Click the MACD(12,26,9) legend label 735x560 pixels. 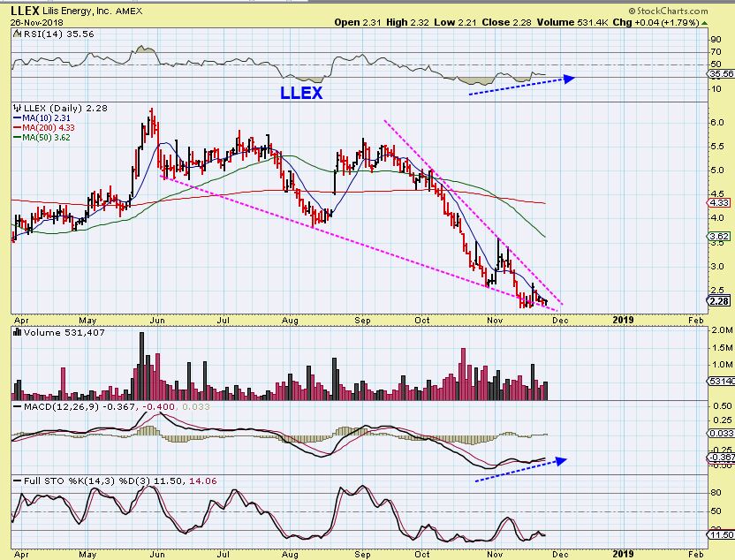(x=62, y=406)
